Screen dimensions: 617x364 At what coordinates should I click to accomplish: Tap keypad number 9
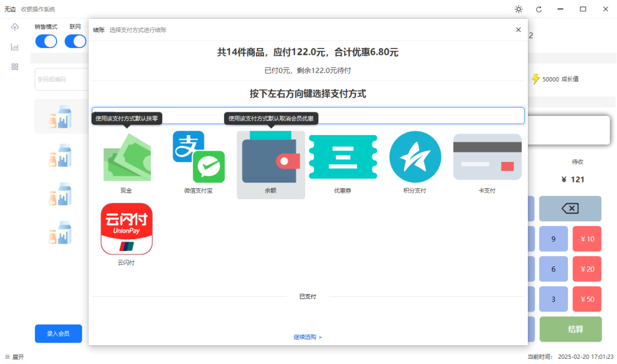coord(553,239)
